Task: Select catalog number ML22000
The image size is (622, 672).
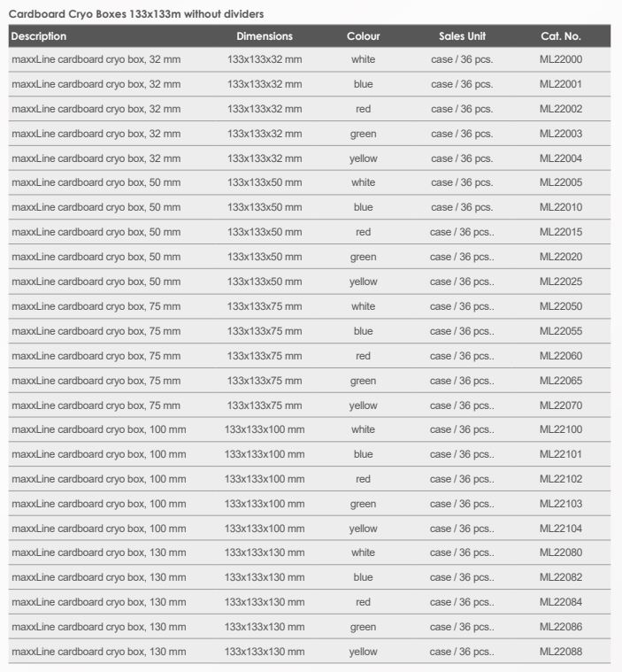Action: coord(561,59)
